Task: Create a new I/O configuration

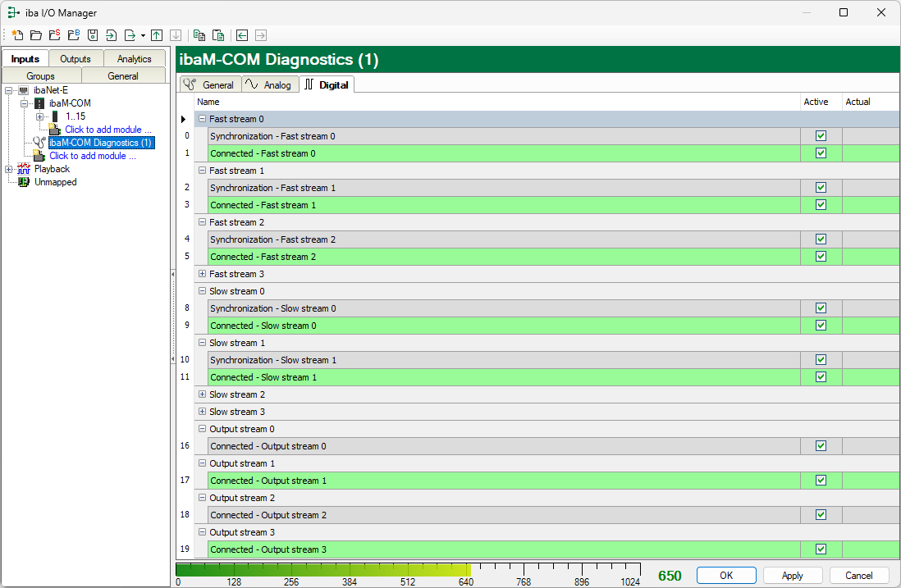Action: (x=17, y=35)
